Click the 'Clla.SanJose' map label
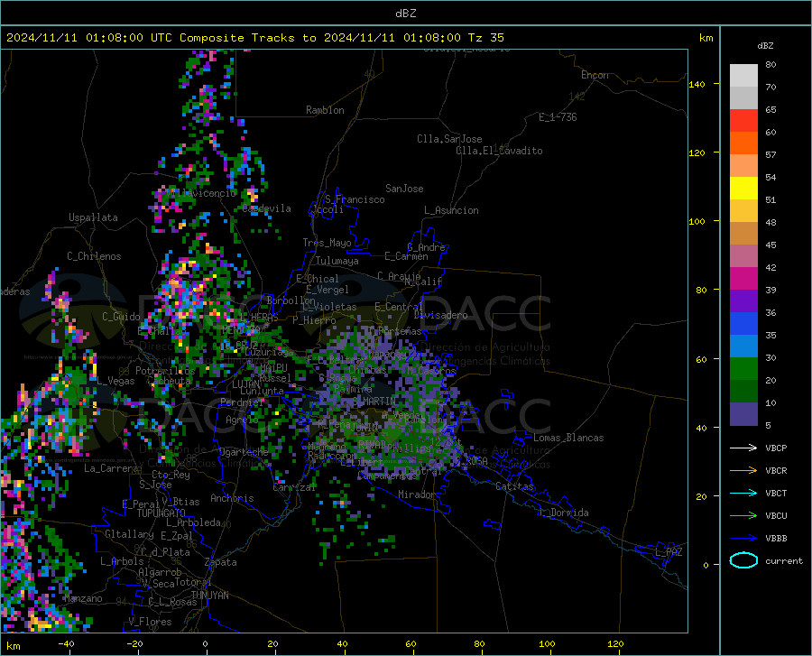The height and width of the screenshot is (656, 812). point(449,139)
